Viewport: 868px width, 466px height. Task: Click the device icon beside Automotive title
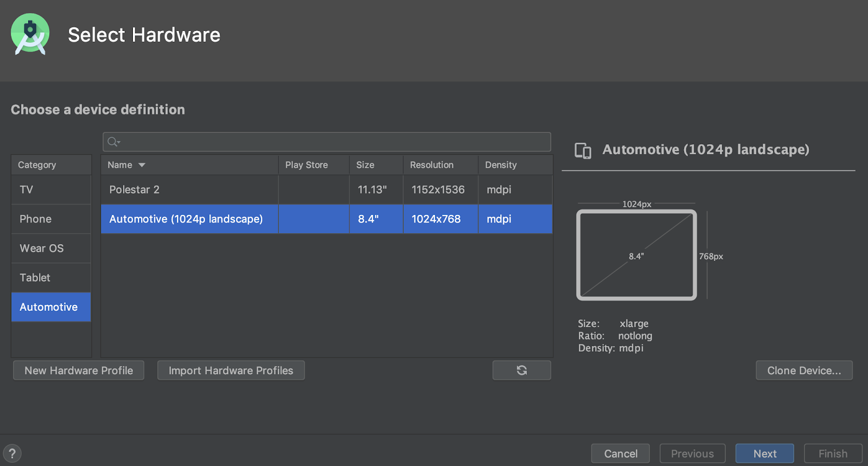[x=583, y=150]
